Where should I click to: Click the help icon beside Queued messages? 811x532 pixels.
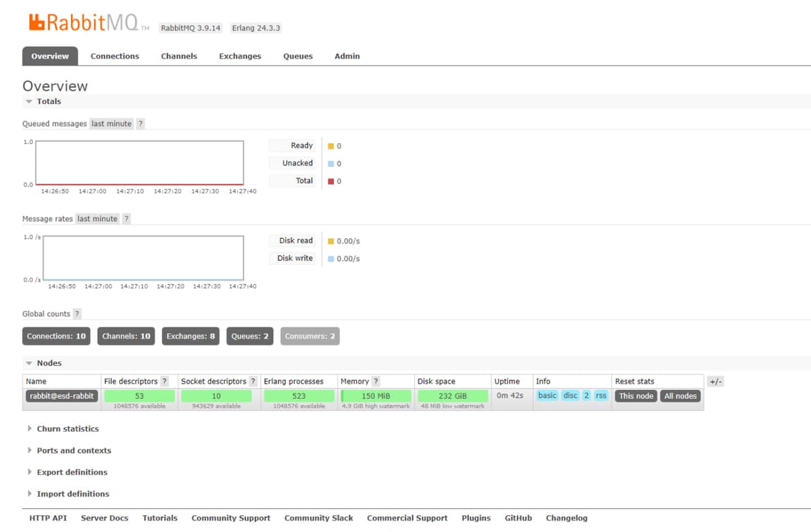click(140, 124)
